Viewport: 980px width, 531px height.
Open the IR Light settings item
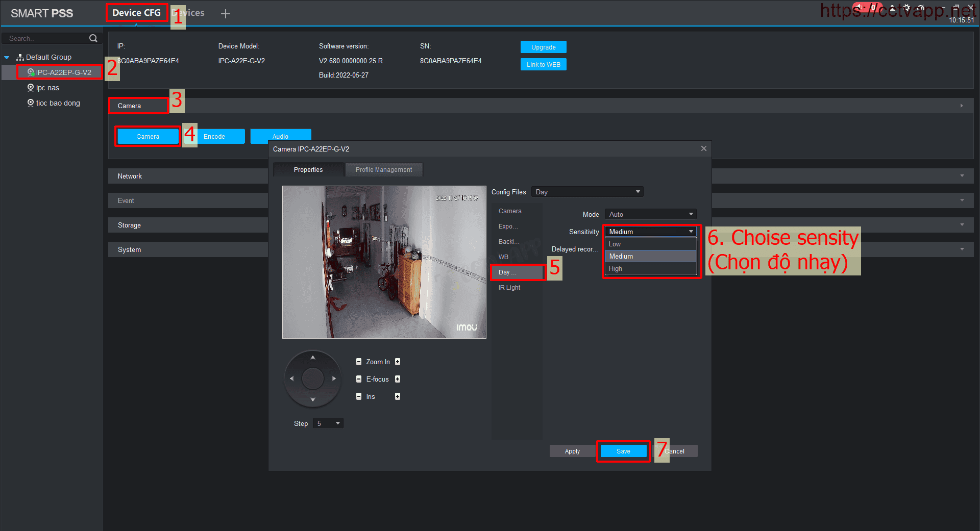point(509,288)
